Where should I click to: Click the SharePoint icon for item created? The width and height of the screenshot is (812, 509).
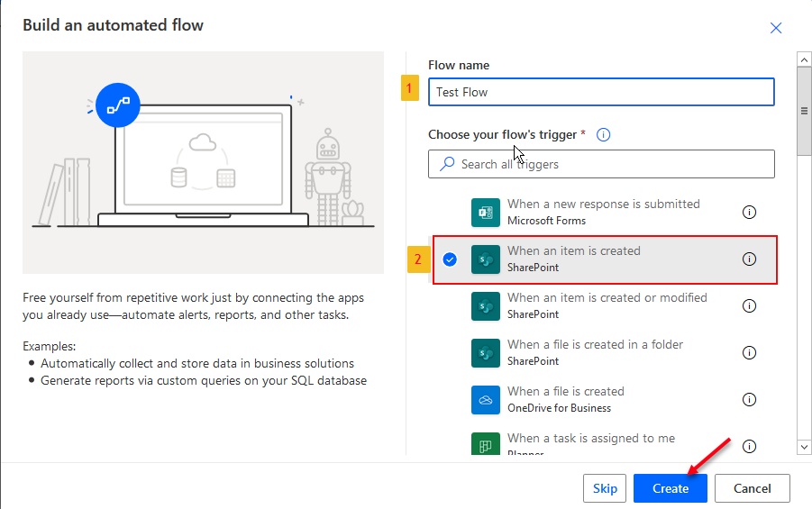485,259
